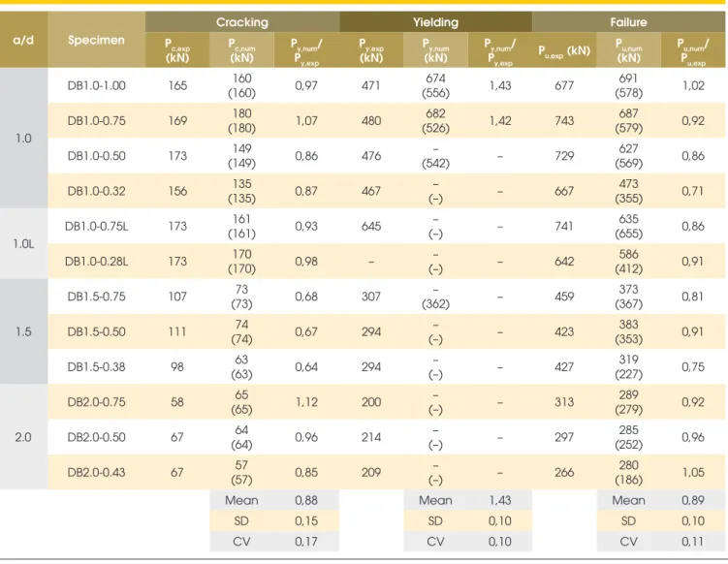Click yielding value 307

pyautogui.click(x=371, y=297)
